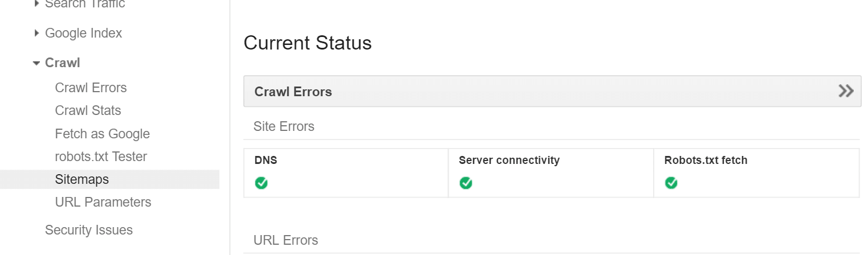868x255 pixels.
Task: Click the double chevron on Crawl Errors header
Action: (x=846, y=91)
